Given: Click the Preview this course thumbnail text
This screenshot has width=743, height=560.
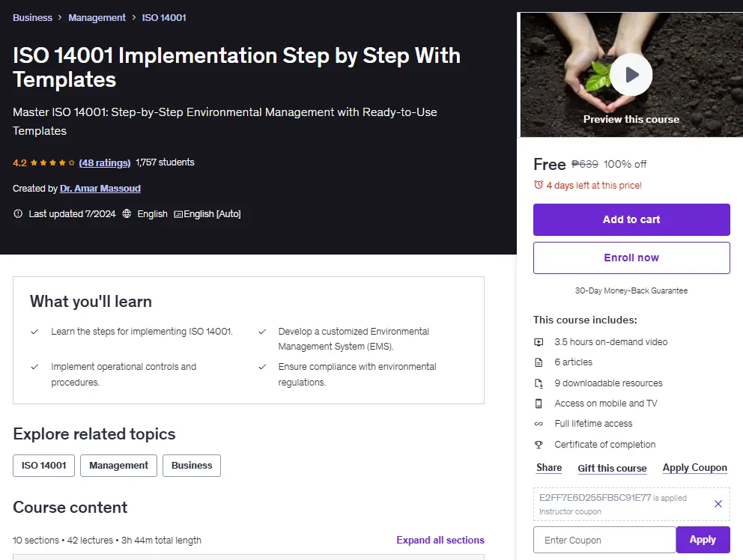Looking at the screenshot, I should click(631, 119).
